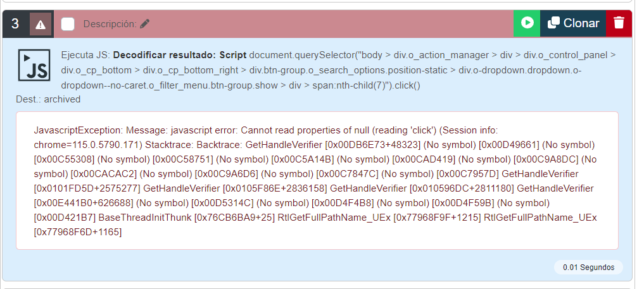The height and width of the screenshot is (289, 644).
Task: Select the "Ejecuta JS:" action title
Action: pyautogui.click(x=85, y=55)
